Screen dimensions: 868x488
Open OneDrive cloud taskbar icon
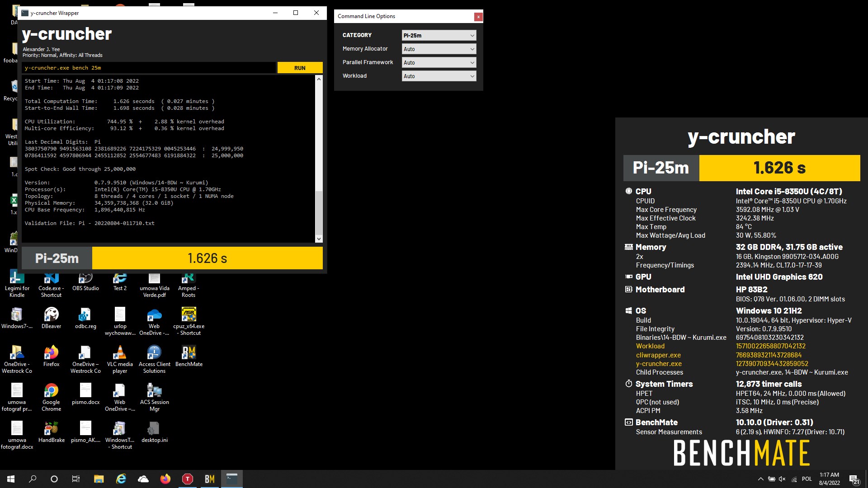(x=143, y=479)
